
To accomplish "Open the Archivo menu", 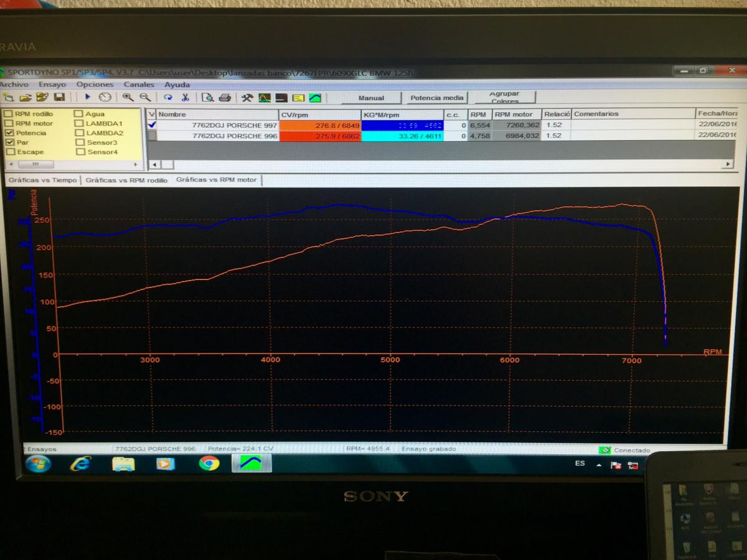I will click(x=14, y=84).
